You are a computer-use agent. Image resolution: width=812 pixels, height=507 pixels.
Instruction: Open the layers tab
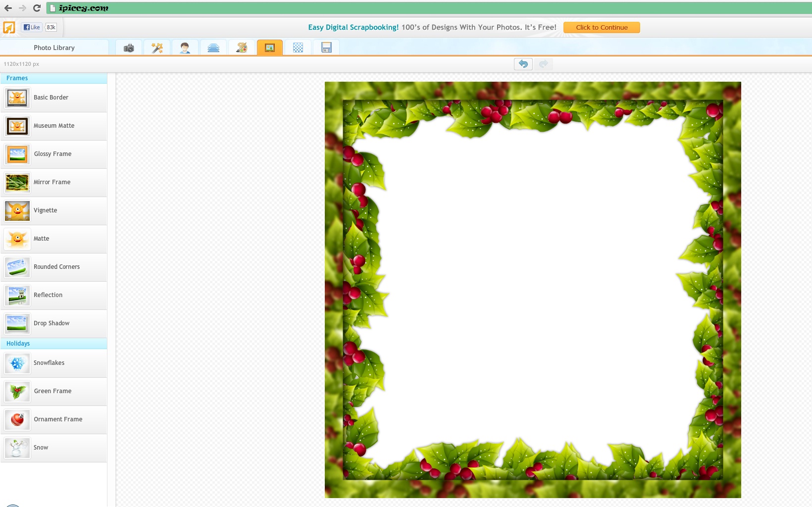(213, 48)
